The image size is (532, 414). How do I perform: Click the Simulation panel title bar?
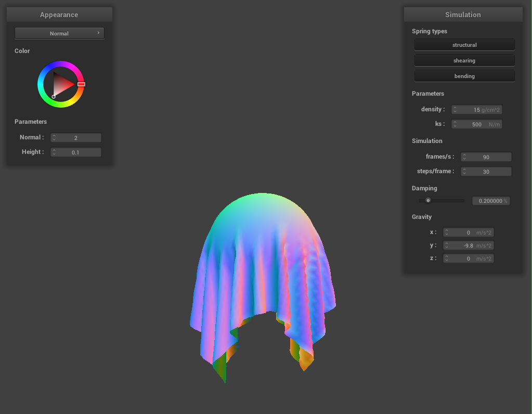463,15
